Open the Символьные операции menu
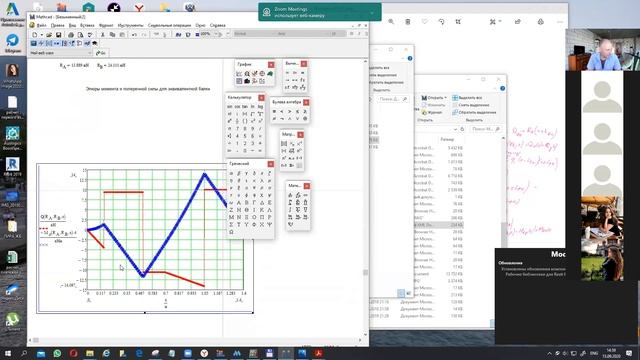Viewport: 640px width, 360px height. [x=169, y=25]
